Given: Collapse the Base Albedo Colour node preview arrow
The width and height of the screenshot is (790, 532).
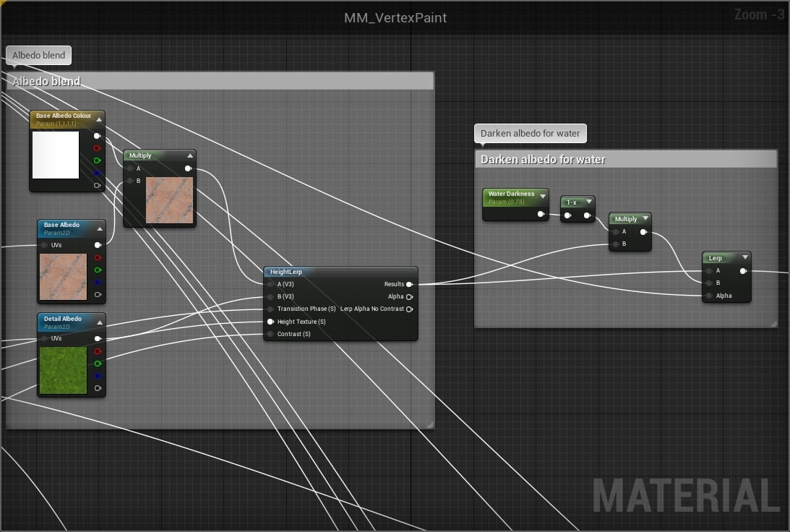Looking at the screenshot, I should tap(99, 119).
